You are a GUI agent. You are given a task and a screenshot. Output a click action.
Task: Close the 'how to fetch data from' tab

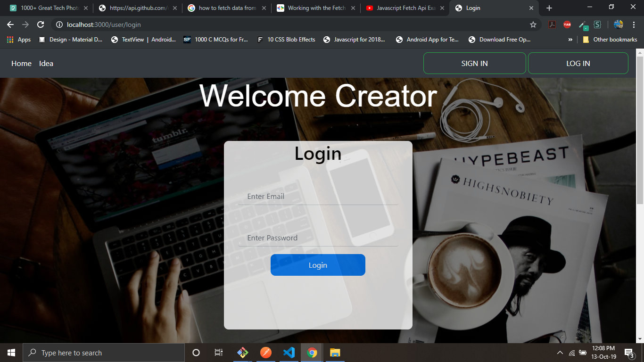coord(264,8)
